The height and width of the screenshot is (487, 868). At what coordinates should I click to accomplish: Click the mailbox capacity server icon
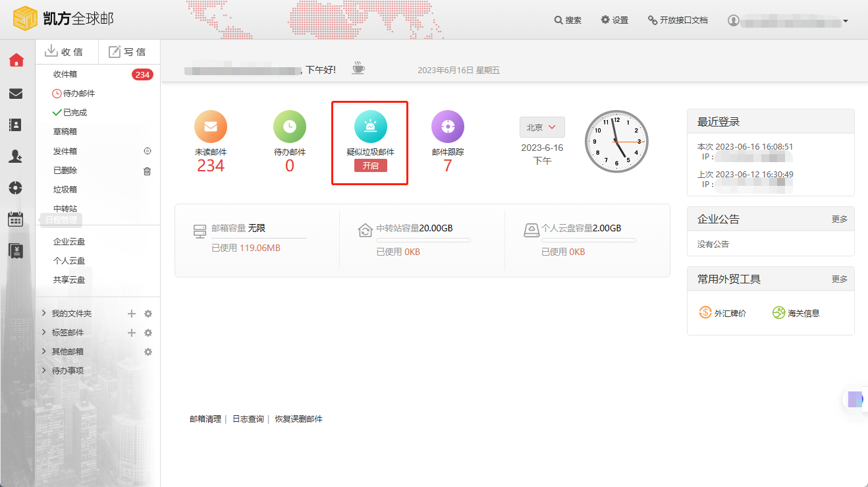click(x=200, y=231)
